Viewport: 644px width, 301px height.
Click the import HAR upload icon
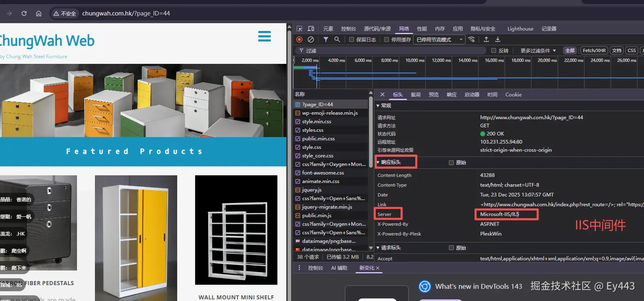click(486, 39)
